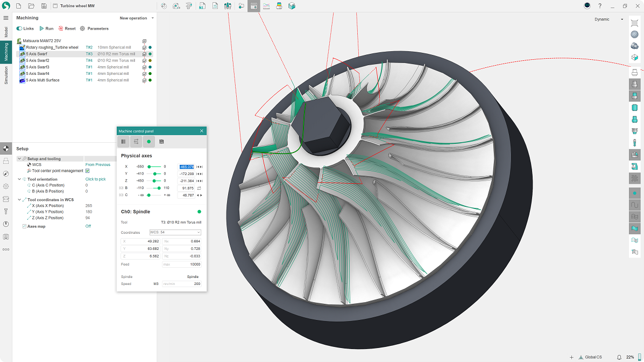Screen dimensions: 644x362
Task: Click the print icon in right toolbar
Action: (634, 72)
